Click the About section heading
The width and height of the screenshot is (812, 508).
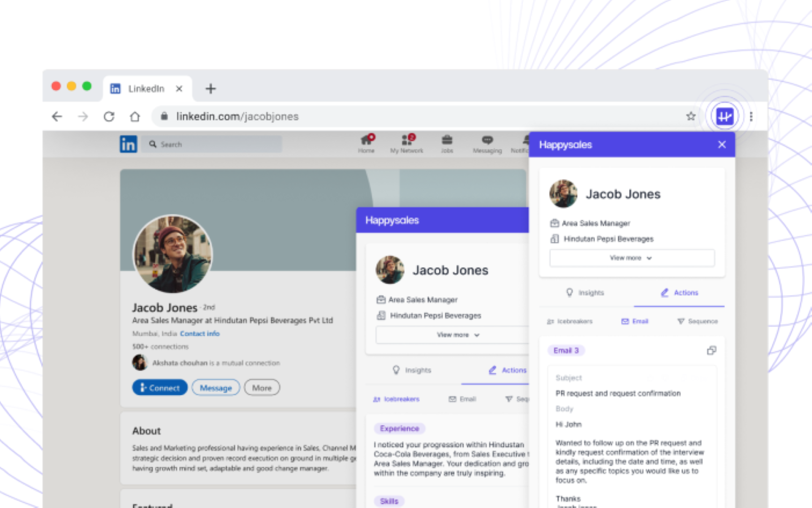(x=147, y=431)
